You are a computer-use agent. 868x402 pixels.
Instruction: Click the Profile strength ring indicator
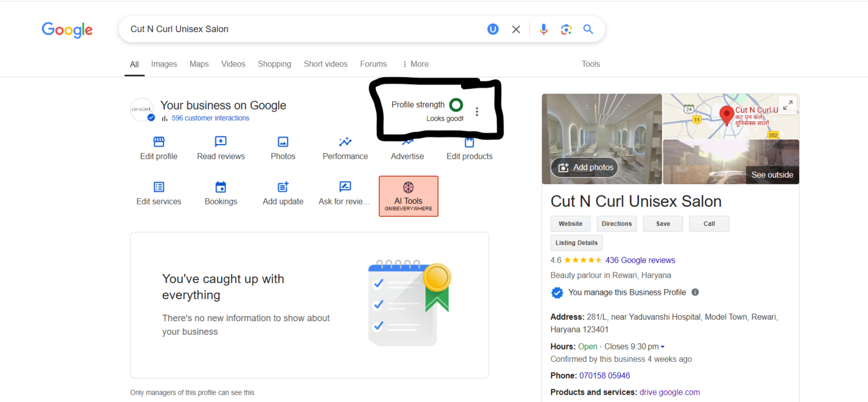[x=455, y=105]
